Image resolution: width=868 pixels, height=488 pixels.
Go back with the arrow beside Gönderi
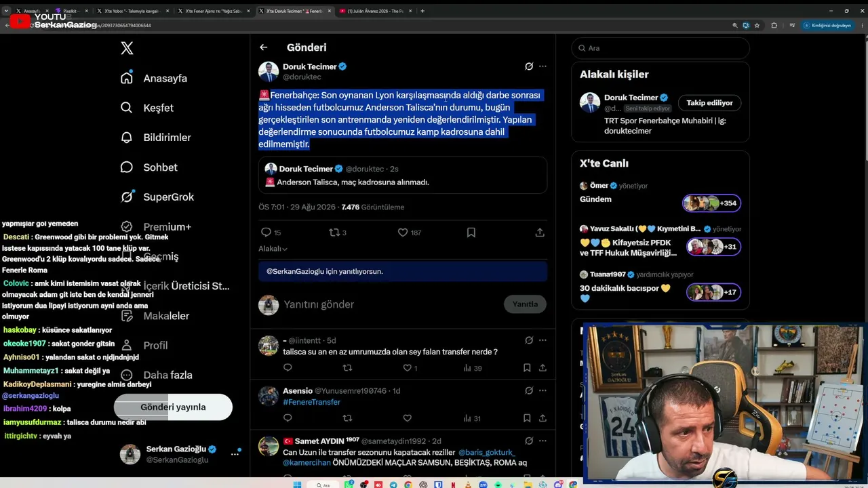(x=264, y=47)
